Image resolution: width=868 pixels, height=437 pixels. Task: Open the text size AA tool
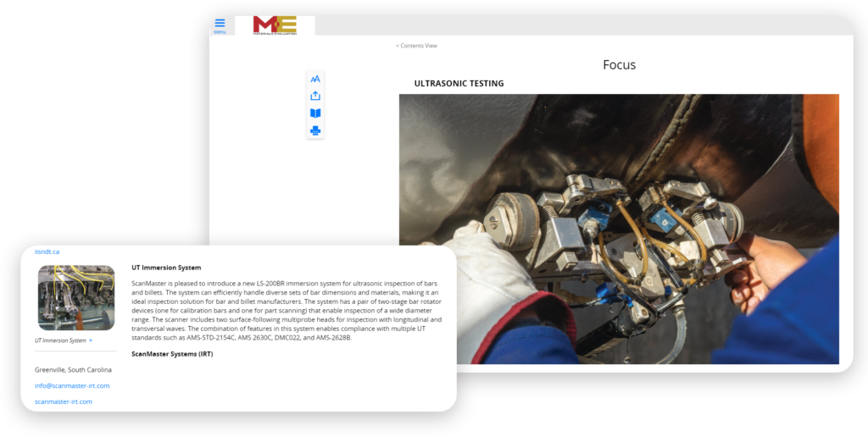(315, 79)
